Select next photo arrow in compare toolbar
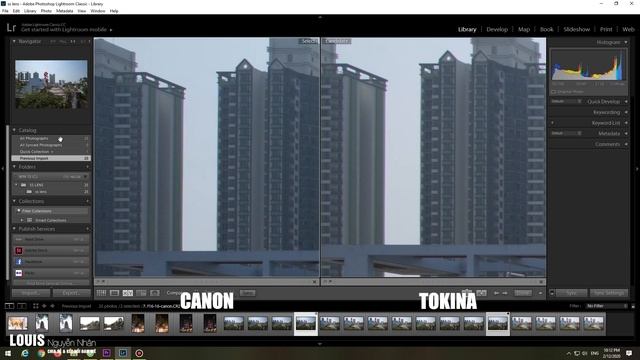Screen dimensions: 640x360 (x=505, y=293)
